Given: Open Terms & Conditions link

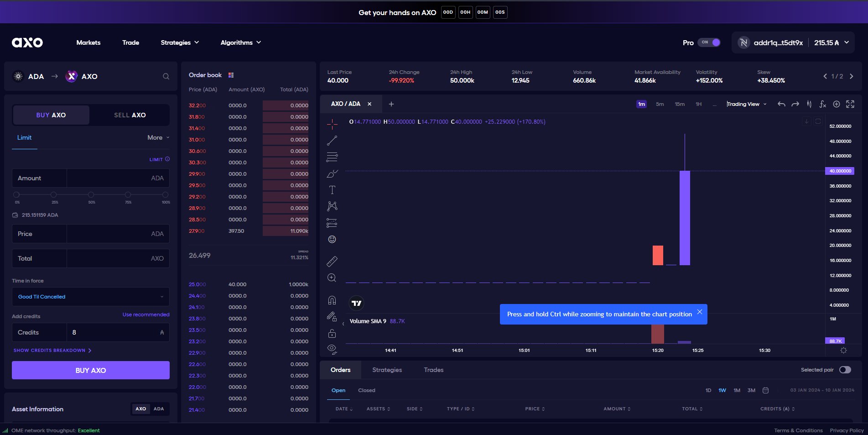Looking at the screenshot, I should (798, 430).
